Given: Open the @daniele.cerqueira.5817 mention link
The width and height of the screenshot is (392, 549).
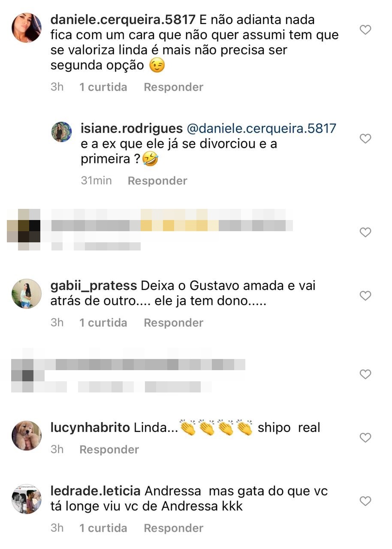Looking at the screenshot, I should pos(262,128).
